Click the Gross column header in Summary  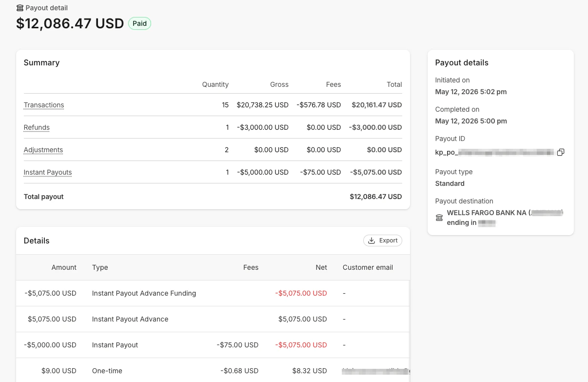click(279, 84)
